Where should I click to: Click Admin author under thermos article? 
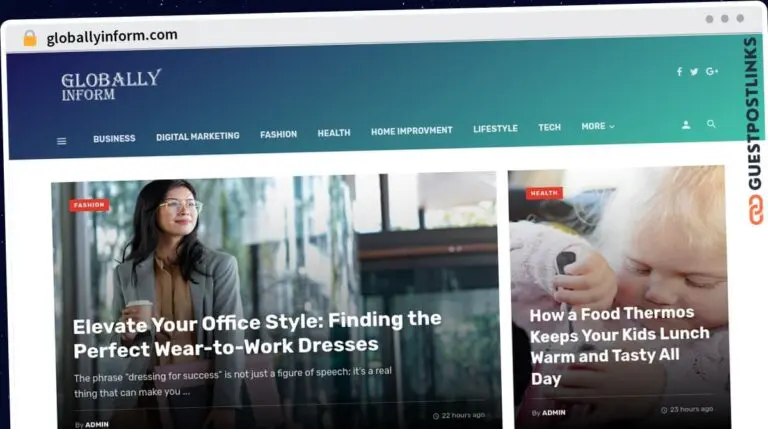point(554,413)
